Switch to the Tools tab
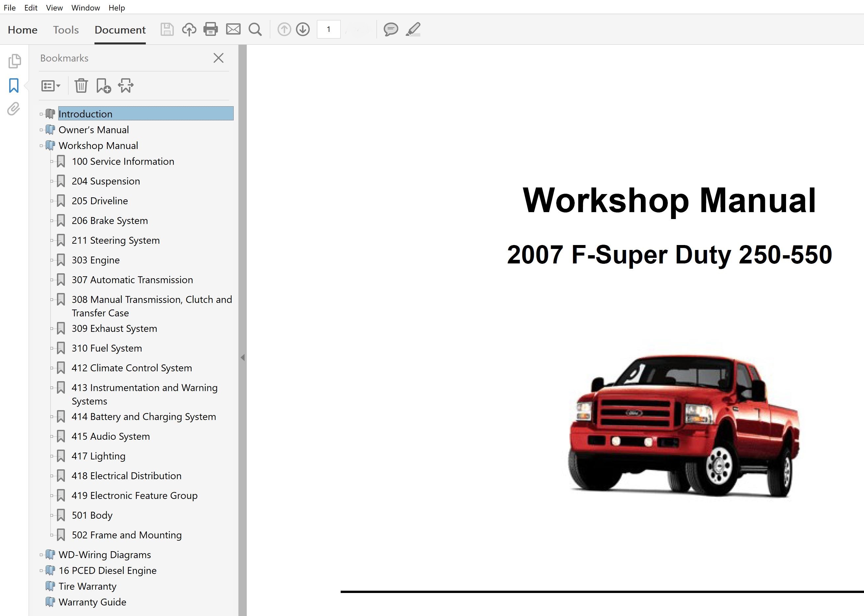Viewport: 864px width, 616px height. [x=66, y=30]
